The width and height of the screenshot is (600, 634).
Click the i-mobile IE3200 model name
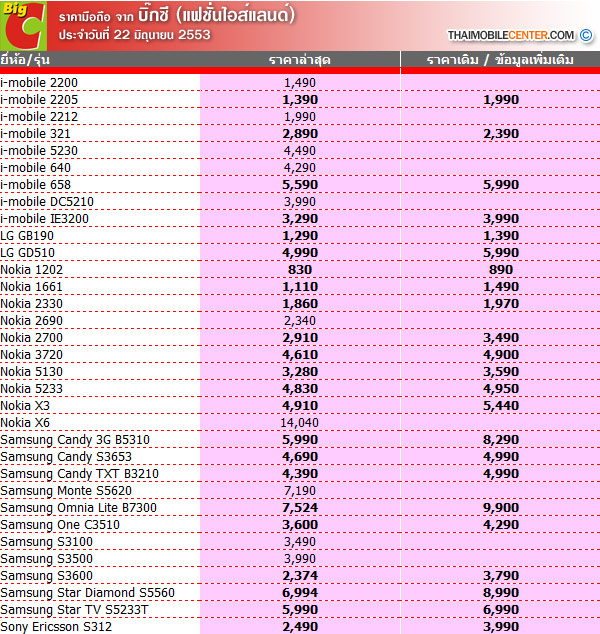pos(44,218)
